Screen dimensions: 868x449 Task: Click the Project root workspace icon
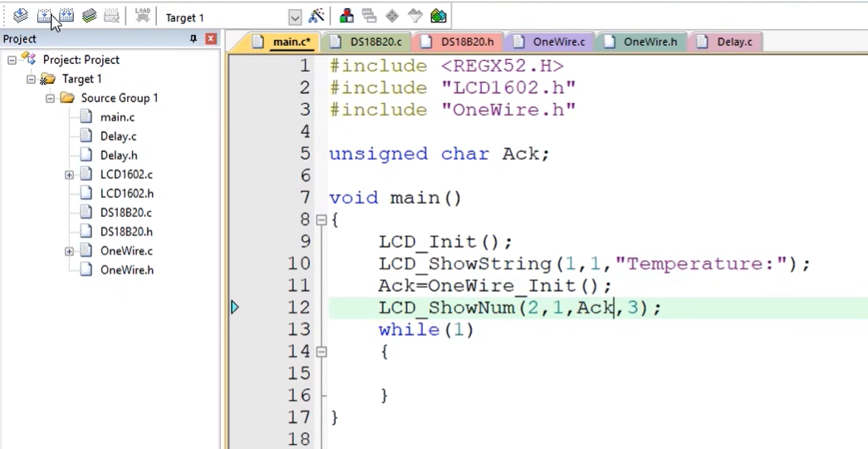[x=29, y=59]
